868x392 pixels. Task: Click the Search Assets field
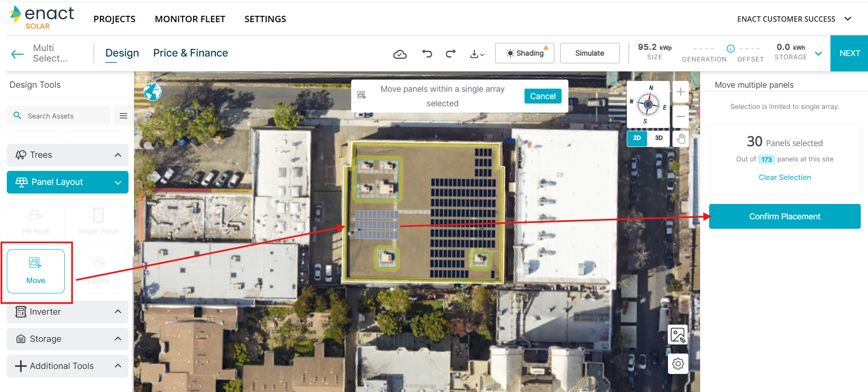63,116
